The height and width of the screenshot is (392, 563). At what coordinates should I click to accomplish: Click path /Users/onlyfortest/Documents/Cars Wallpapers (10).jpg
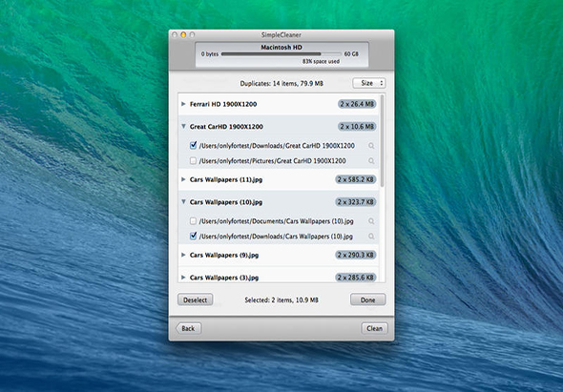[276, 221]
